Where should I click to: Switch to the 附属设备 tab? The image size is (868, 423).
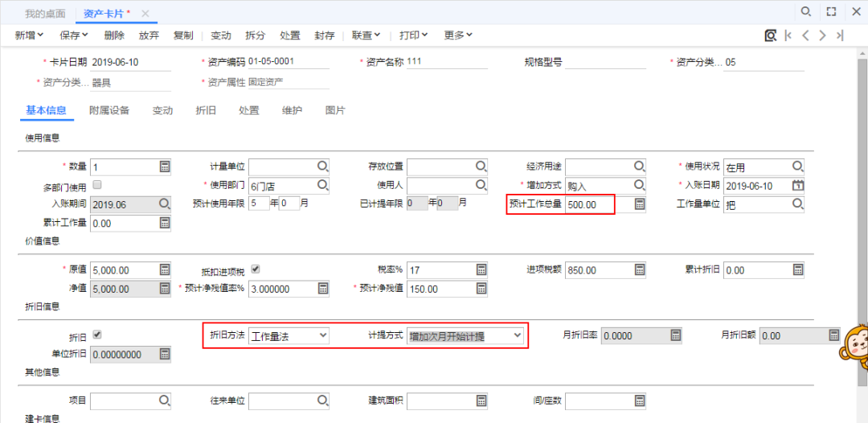(x=109, y=110)
